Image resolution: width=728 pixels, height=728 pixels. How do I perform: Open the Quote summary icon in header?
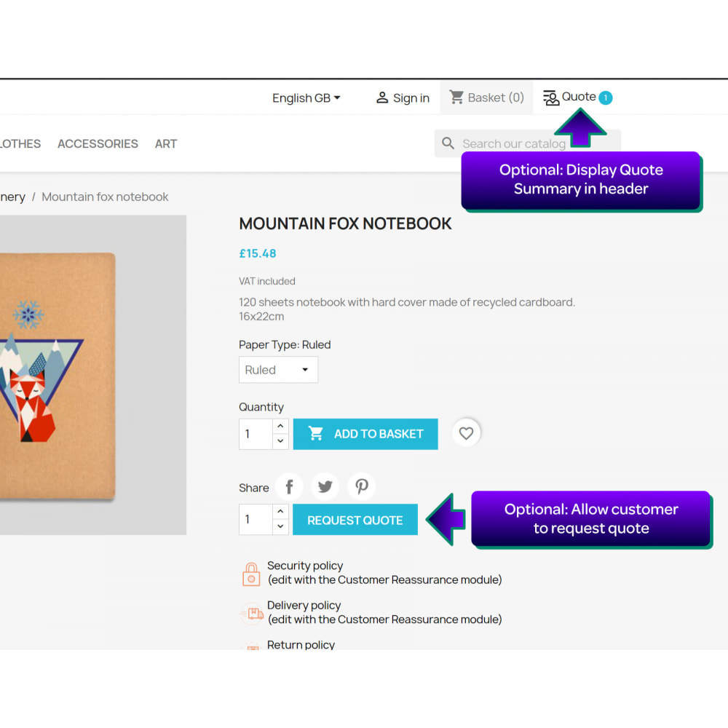[551, 98]
